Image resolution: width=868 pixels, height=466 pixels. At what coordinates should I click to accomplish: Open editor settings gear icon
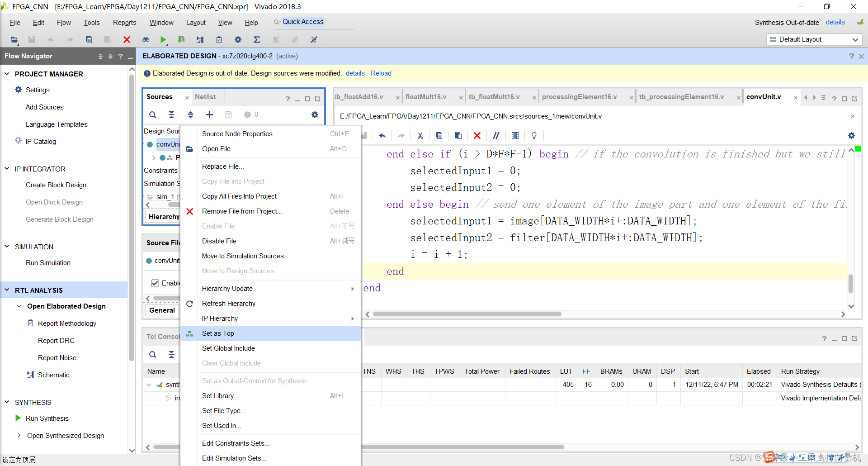click(x=851, y=135)
